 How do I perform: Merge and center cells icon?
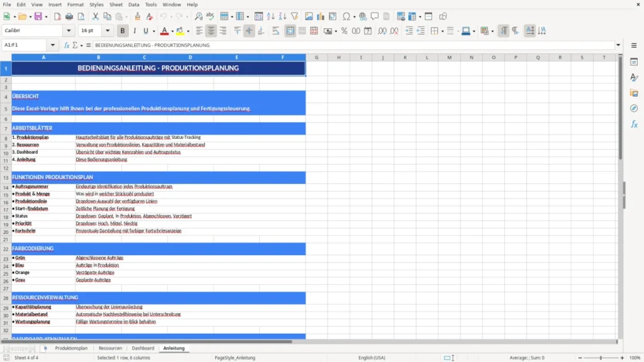tap(291, 31)
